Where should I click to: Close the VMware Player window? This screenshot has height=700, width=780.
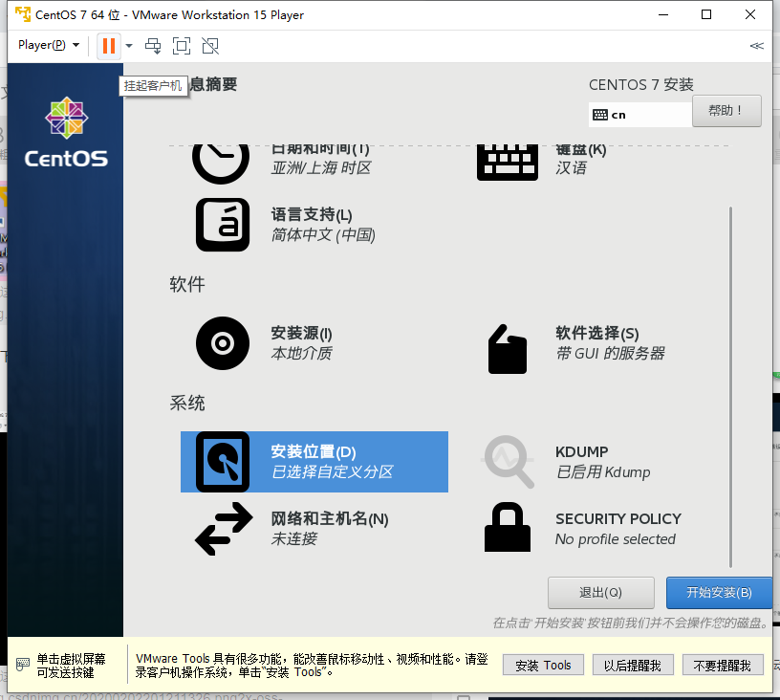click(x=750, y=14)
